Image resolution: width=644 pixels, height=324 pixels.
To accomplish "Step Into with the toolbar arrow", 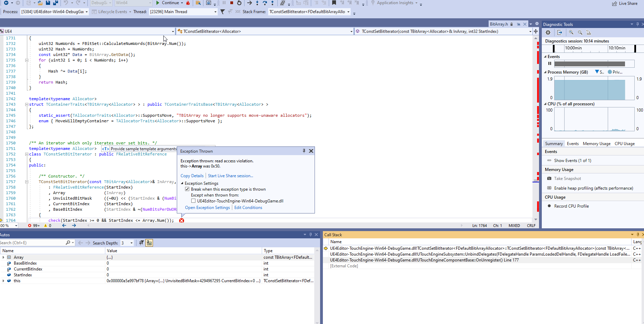I will coord(257,3).
